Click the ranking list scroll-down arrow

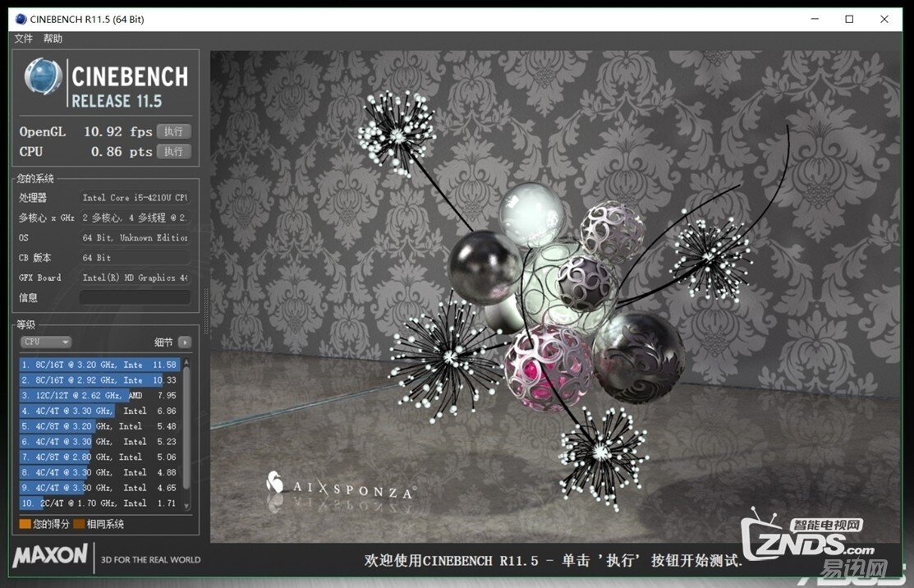(x=186, y=507)
